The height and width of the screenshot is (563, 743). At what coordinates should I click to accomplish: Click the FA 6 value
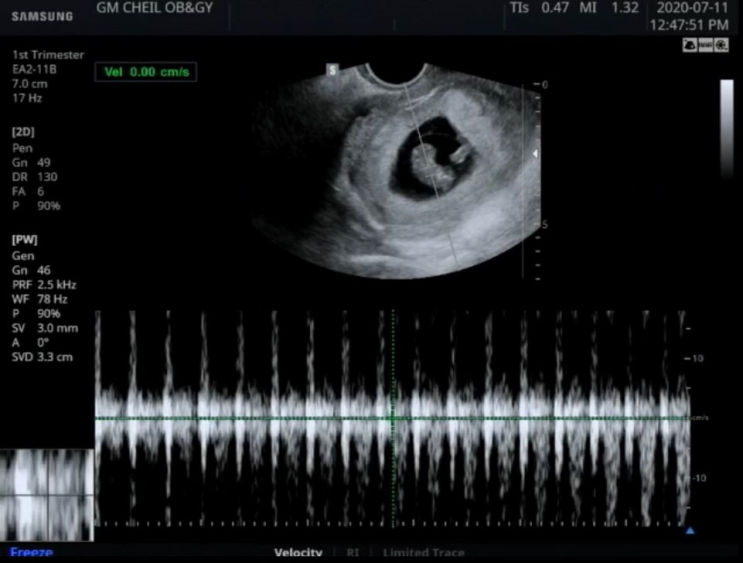coord(28,191)
